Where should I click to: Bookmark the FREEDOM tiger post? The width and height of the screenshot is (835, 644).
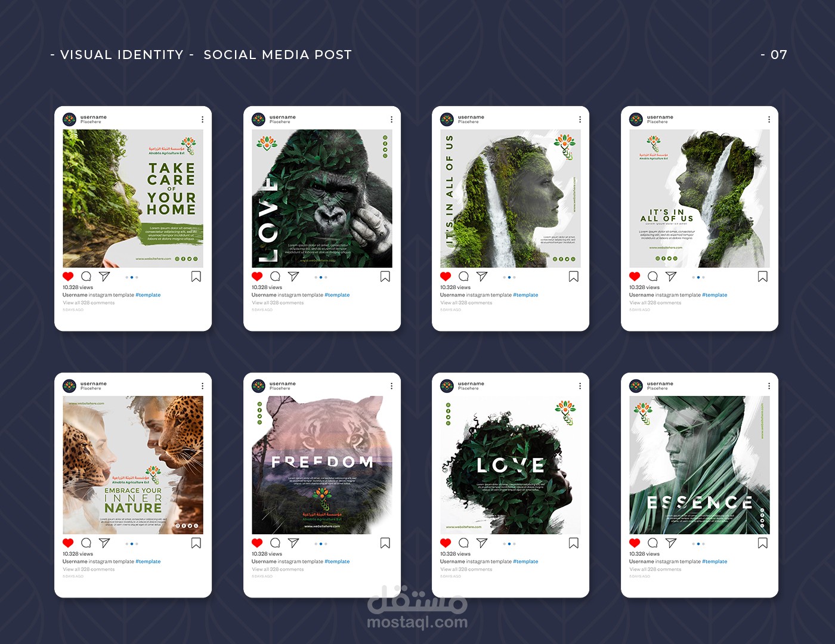click(x=385, y=543)
